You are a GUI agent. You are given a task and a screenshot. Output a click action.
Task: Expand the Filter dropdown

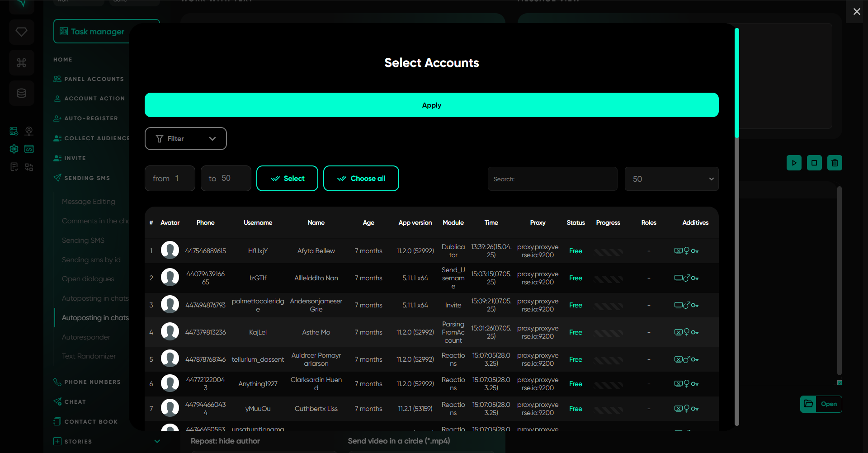click(x=185, y=139)
